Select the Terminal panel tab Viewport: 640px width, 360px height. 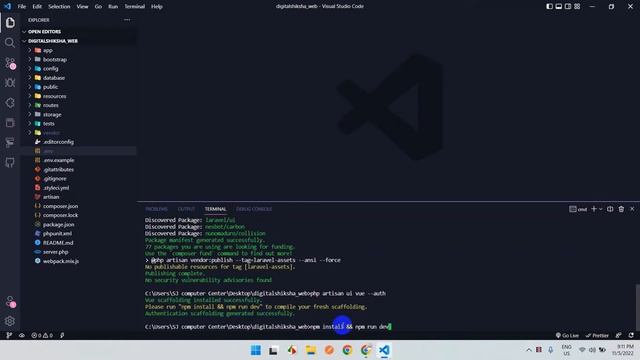pos(216,209)
